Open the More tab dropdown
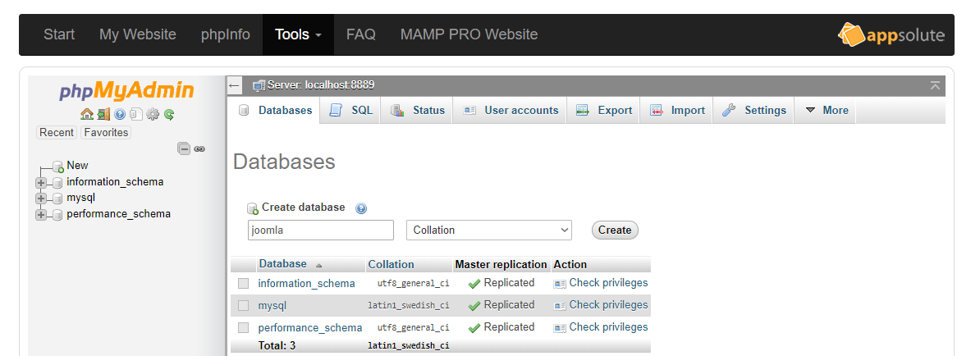The width and height of the screenshot is (980, 356). tap(825, 110)
